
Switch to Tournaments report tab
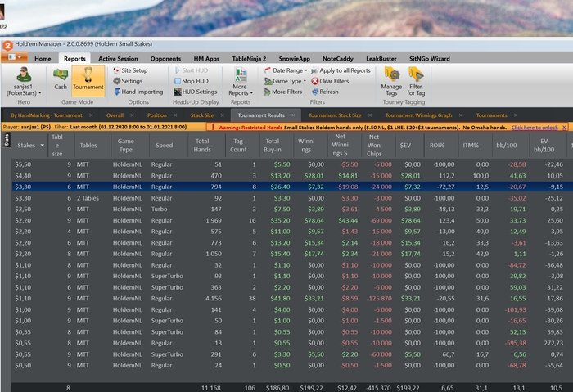pos(491,115)
